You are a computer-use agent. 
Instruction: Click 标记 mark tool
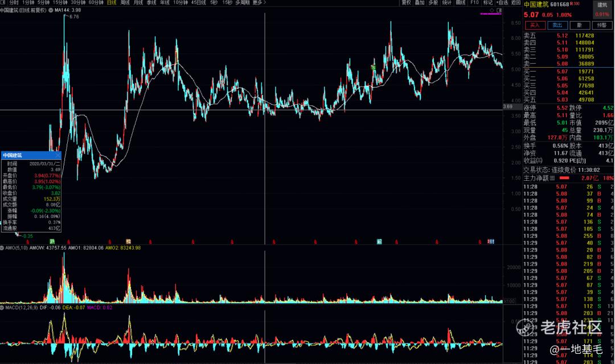point(488,2)
